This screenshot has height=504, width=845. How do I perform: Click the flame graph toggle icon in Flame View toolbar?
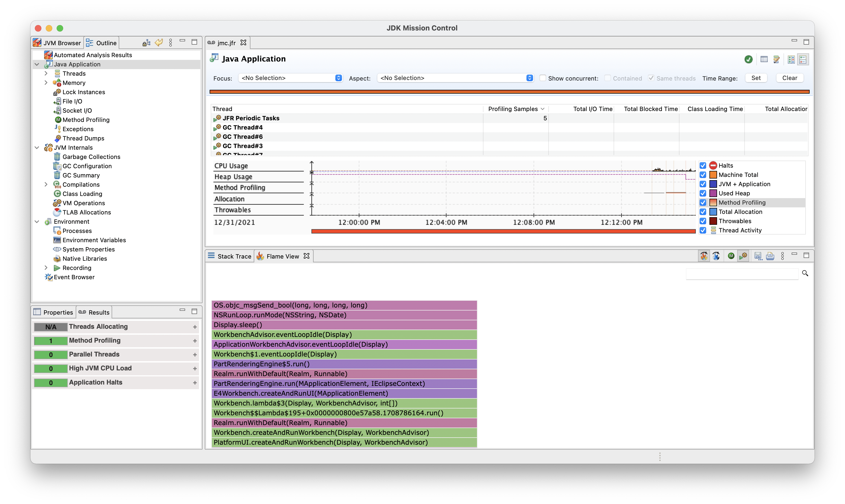pos(704,256)
